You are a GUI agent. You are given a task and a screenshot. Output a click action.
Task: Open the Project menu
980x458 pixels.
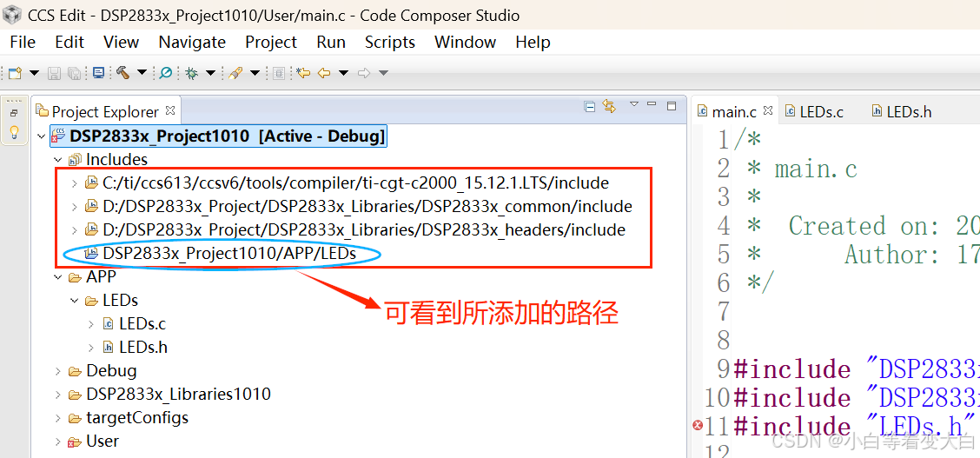270,42
